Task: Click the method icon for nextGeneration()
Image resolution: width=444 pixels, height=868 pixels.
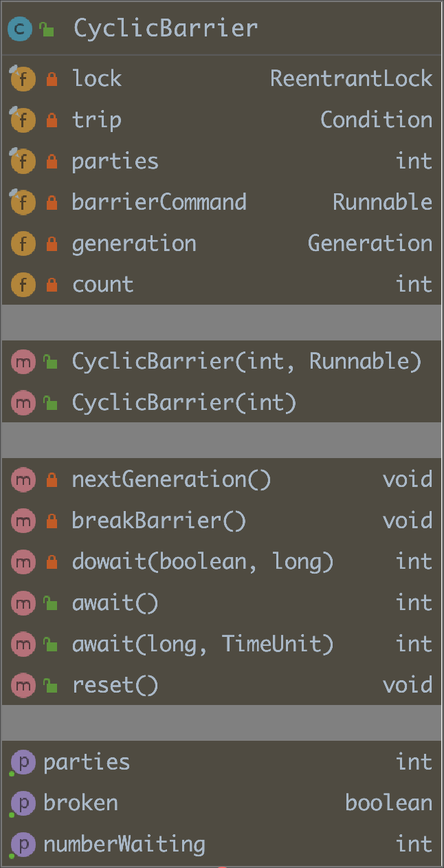Action: (x=23, y=480)
